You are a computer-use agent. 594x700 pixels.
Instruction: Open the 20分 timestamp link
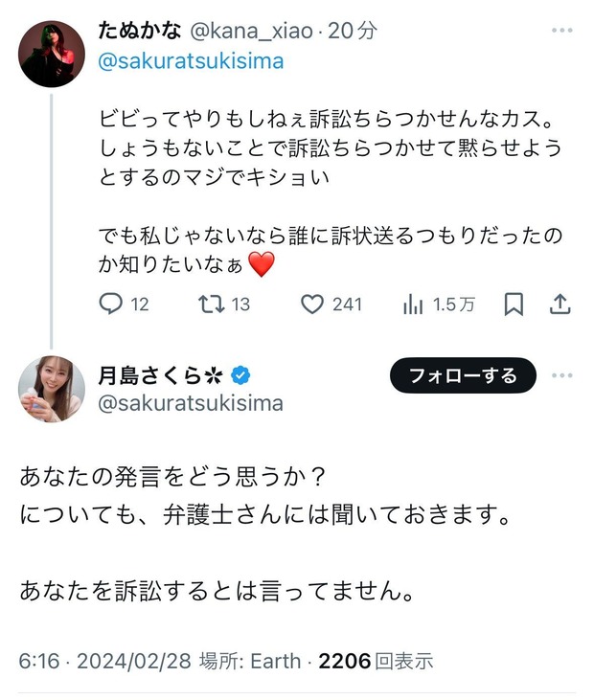[352, 31]
